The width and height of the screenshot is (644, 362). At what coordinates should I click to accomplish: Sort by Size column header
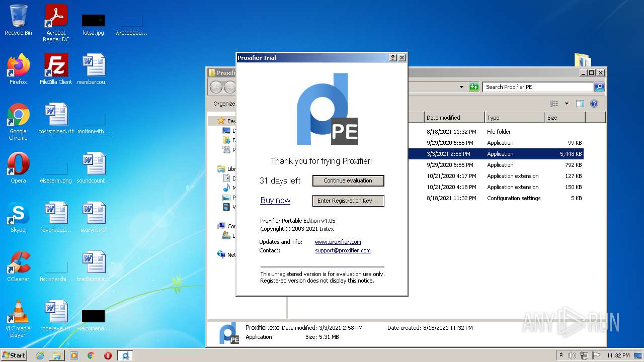[x=565, y=118]
